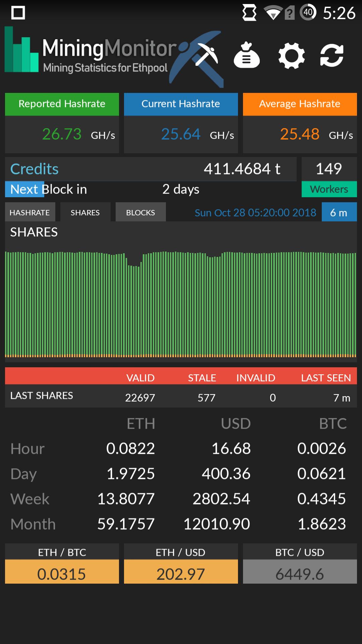Tap the VALID column header
This screenshot has width=362, height=644.
(x=140, y=378)
